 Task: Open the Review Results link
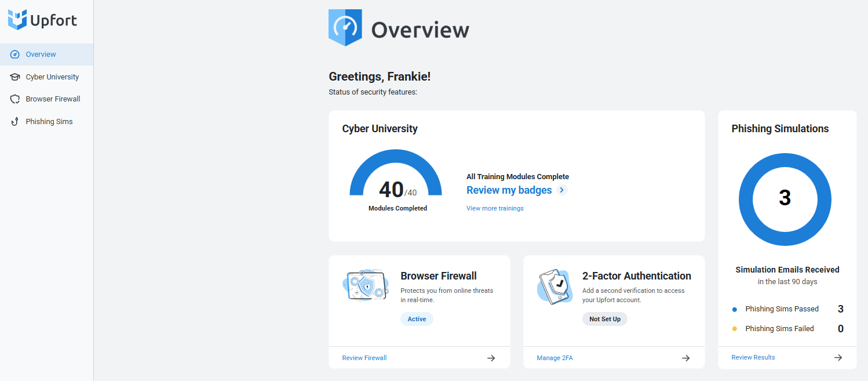pos(753,357)
